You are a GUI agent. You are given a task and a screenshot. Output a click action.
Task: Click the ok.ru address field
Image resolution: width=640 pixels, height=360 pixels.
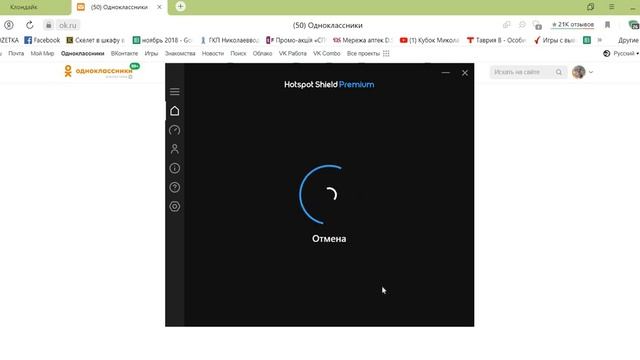tap(67, 25)
